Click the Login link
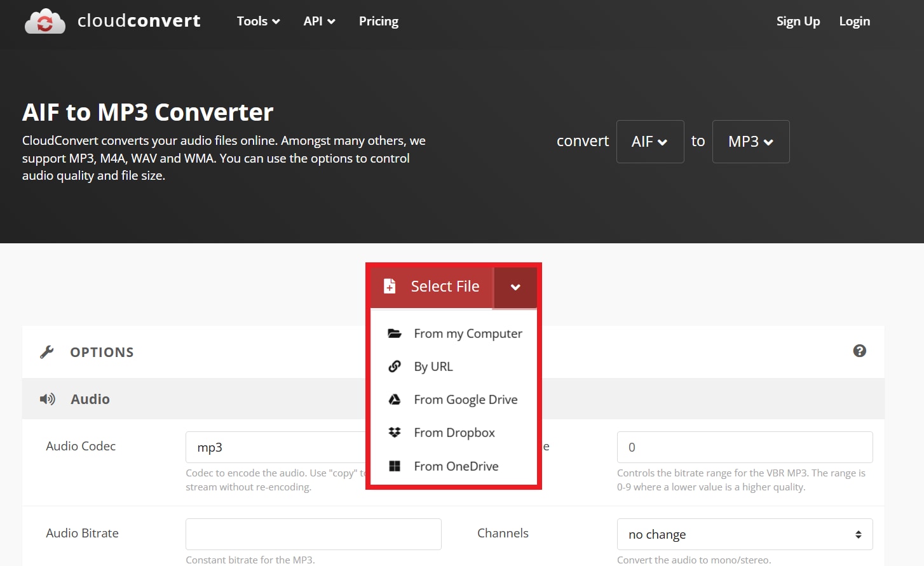 (x=854, y=21)
